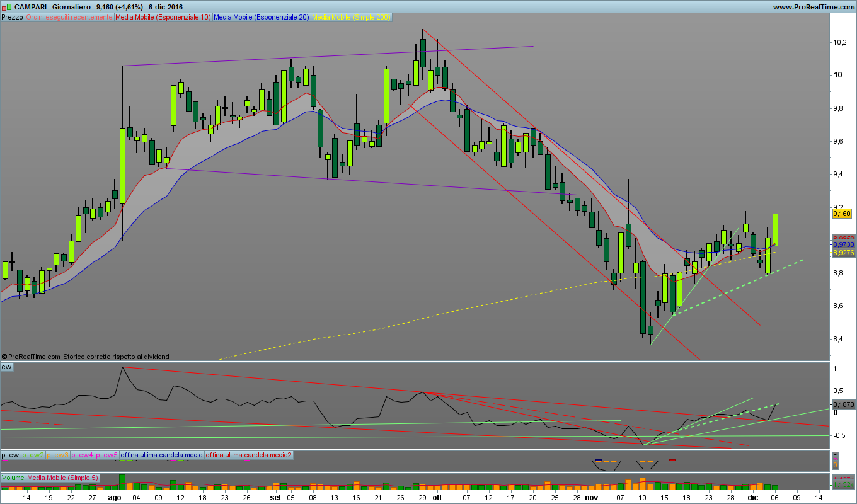Click the 'ott' month label on time axis

pyautogui.click(x=437, y=497)
